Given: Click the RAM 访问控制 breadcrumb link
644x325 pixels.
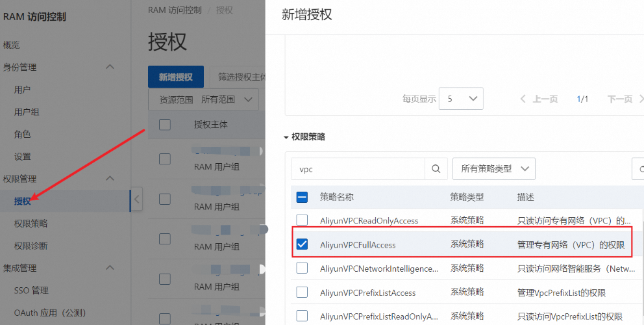Looking at the screenshot, I should (175, 10).
